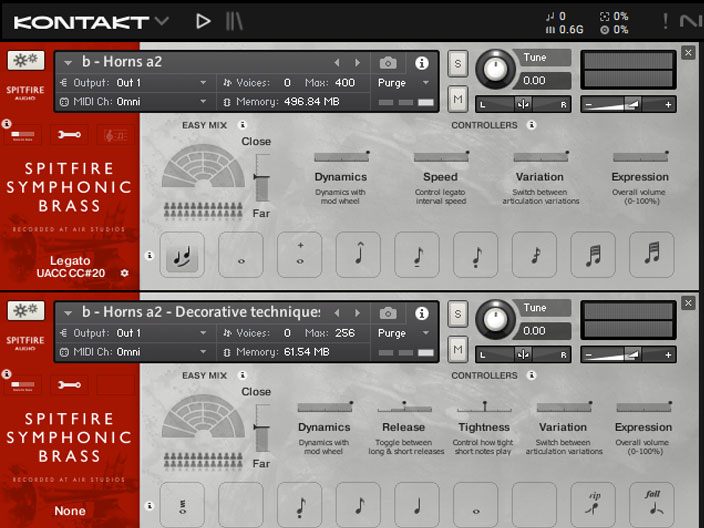
Task: Click the pan slider of Decorative techniques
Action: pos(523,355)
